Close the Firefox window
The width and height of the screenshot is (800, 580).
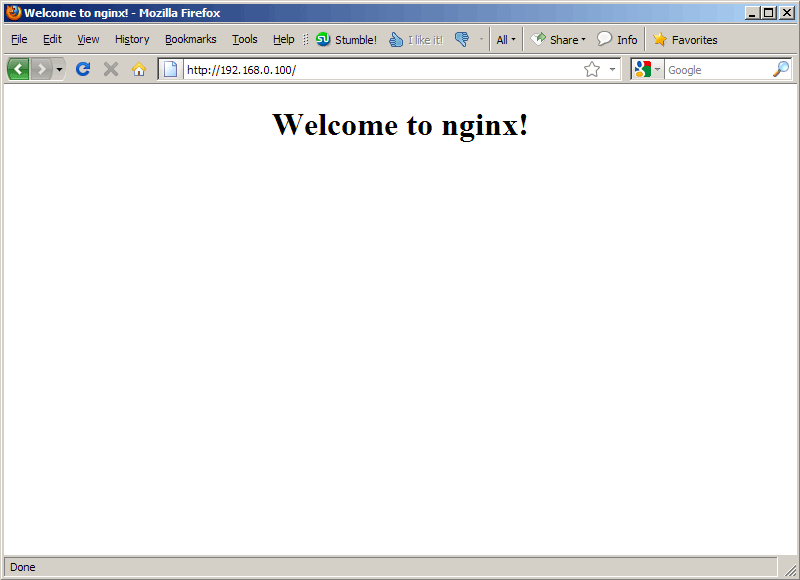[787, 13]
